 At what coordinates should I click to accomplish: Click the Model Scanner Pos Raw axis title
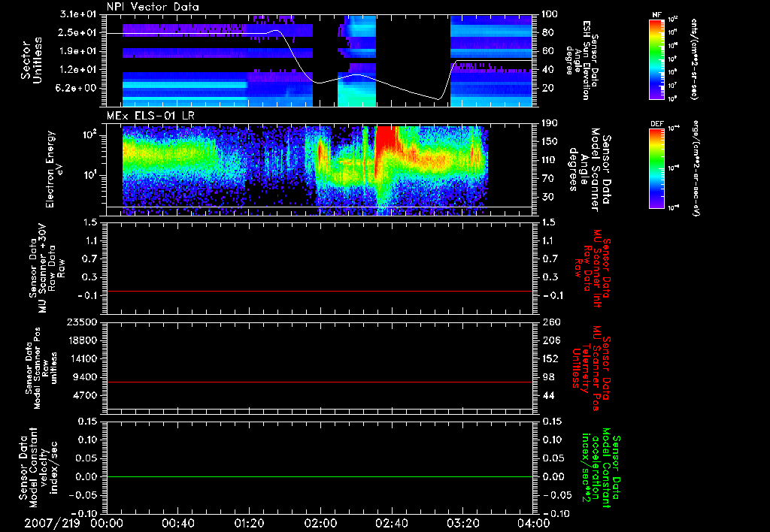tap(41, 368)
